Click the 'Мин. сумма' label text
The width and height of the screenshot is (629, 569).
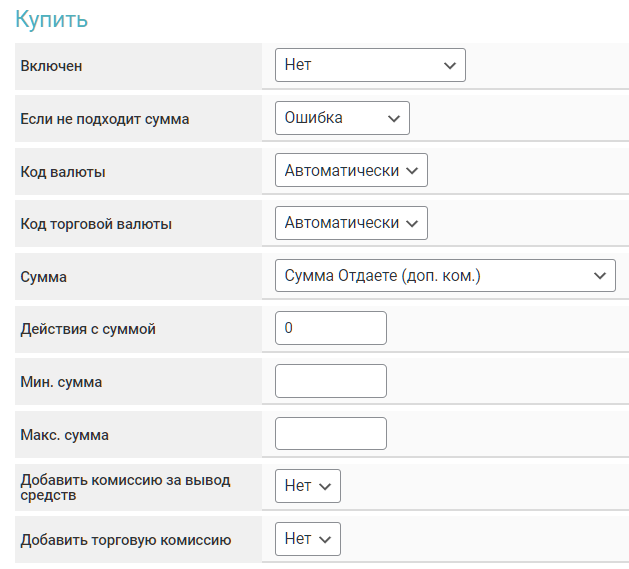pos(61,382)
